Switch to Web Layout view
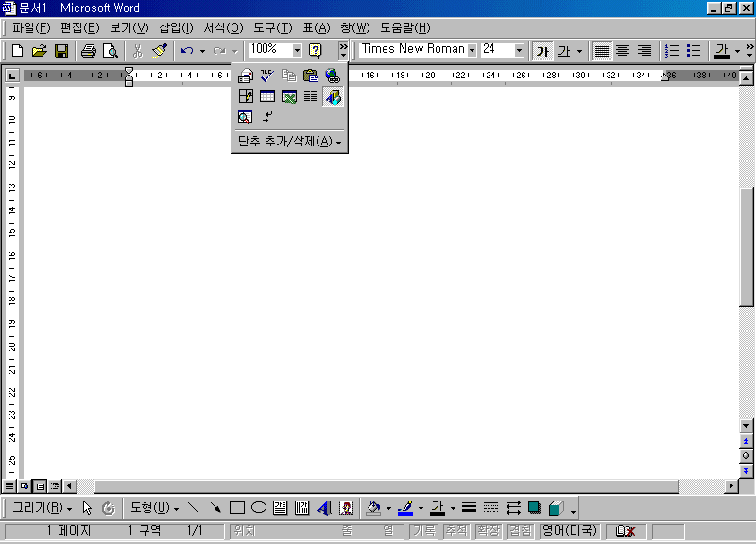The height and width of the screenshot is (544, 756). [x=25, y=485]
